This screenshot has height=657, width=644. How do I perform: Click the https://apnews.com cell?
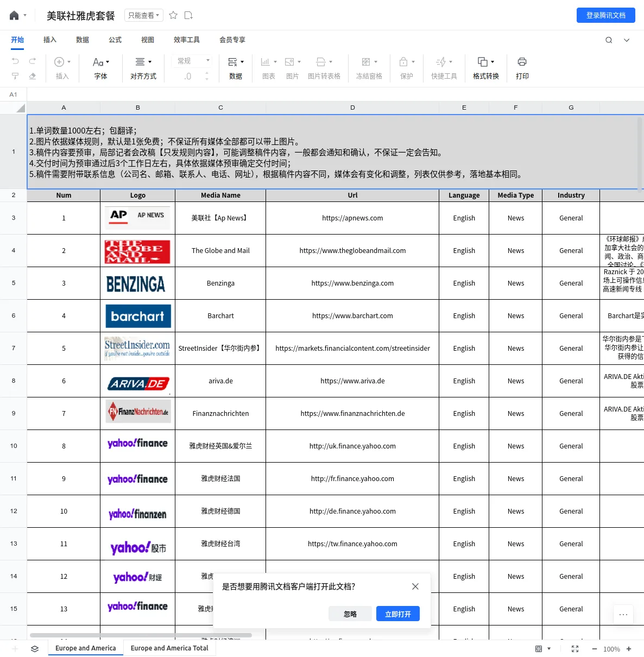pyautogui.click(x=352, y=218)
